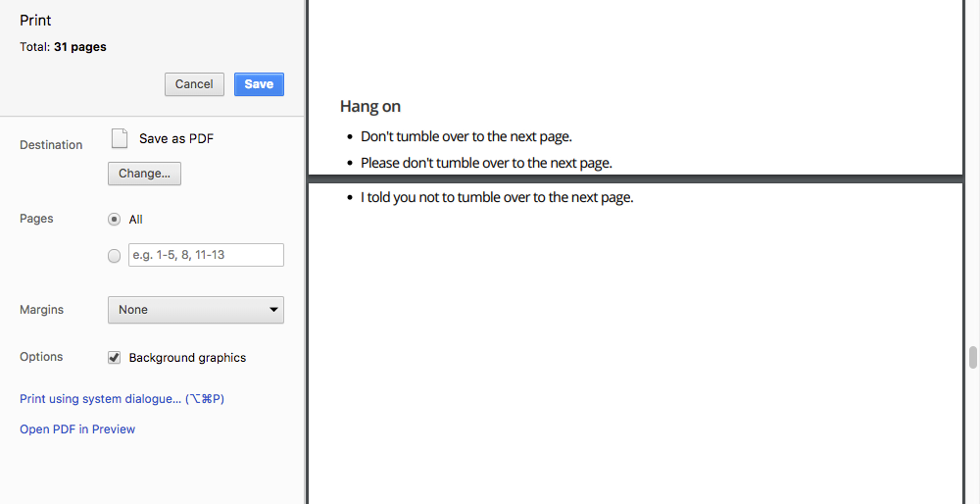This screenshot has height=504, width=980.
Task: Click the preview pane scrollbar thumb
Action: tap(973, 358)
